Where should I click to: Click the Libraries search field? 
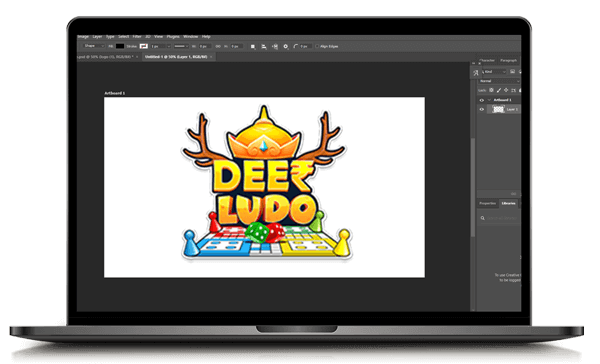(499, 218)
